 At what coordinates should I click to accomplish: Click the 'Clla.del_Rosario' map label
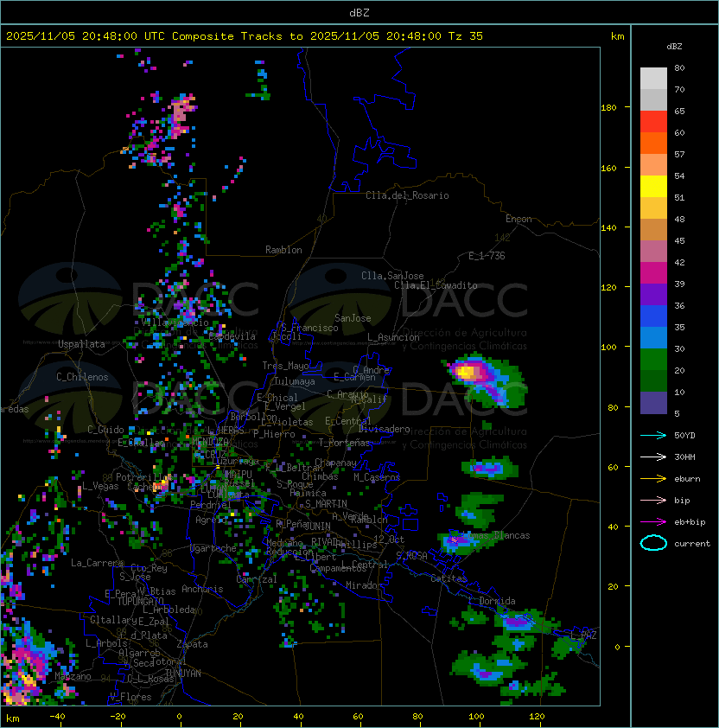tap(407, 195)
